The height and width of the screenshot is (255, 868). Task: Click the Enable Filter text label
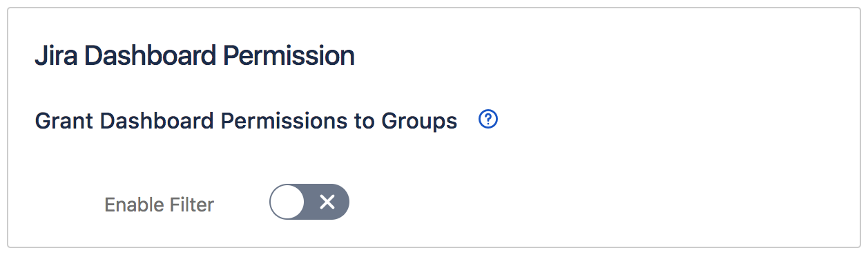(159, 205)
